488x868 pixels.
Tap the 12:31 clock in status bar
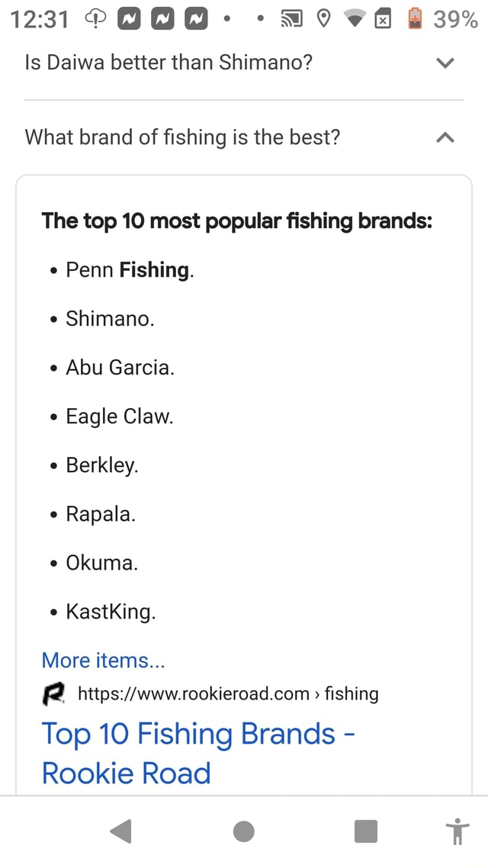(x=39, y=19)
